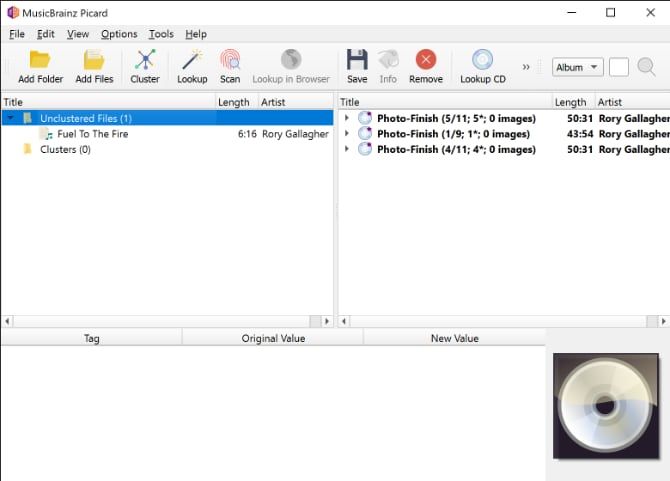Click the Info toolbar icon
The image size is (670, 481).
coord(388,60)
